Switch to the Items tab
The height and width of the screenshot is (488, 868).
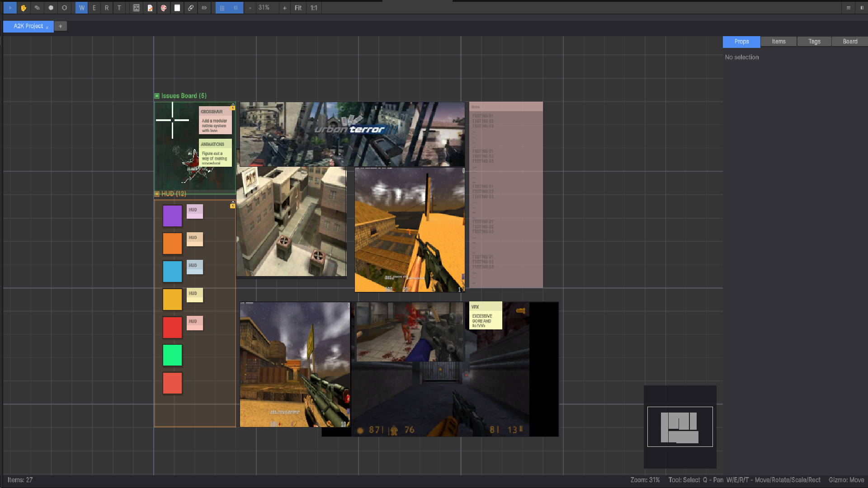778,42
